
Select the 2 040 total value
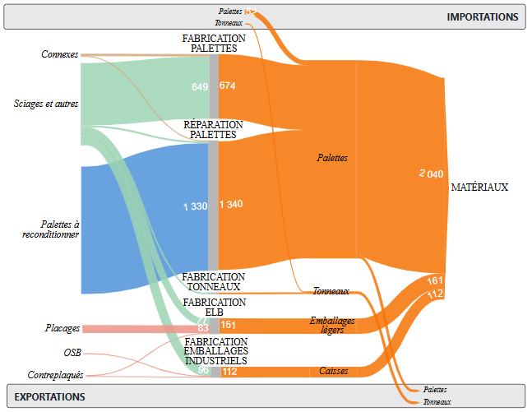pos(431,174)
